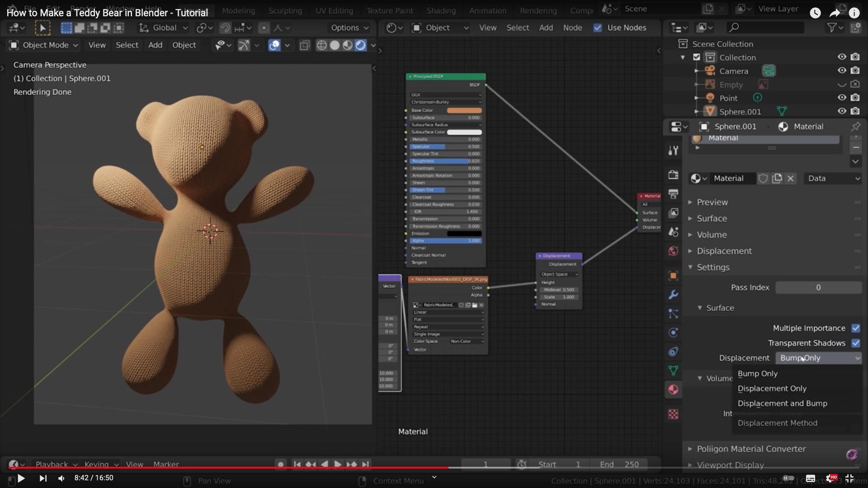Open the Global transform orientation dropdown
868x488 pixels.
tap(163, 28)
